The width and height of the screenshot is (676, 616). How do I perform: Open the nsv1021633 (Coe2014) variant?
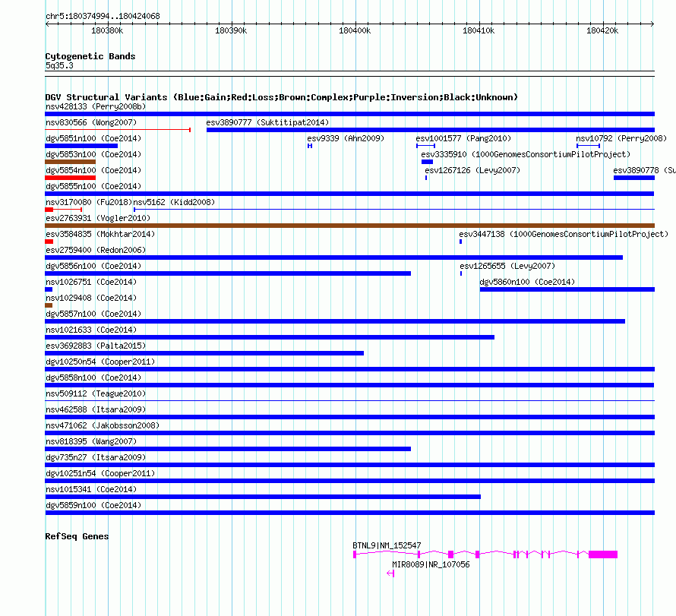click(270, 337)
